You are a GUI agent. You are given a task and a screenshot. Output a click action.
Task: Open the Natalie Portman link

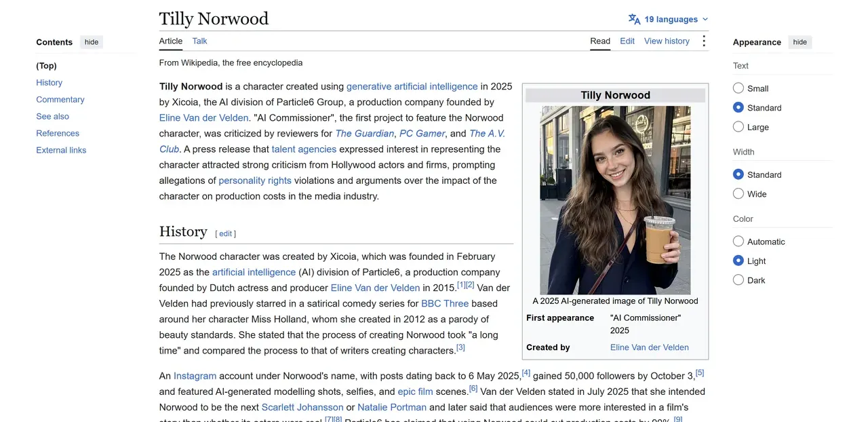click(x=392, y=407)
